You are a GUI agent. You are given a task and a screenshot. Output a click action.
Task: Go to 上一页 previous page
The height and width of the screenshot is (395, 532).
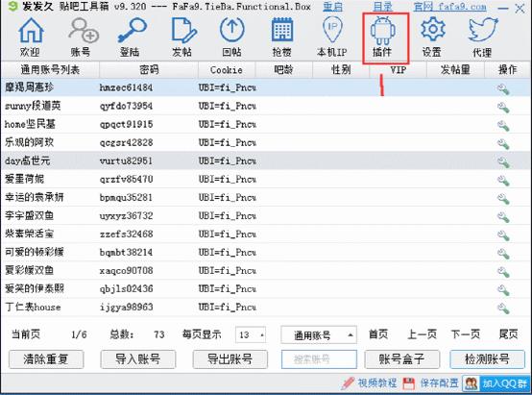point(423,334)
